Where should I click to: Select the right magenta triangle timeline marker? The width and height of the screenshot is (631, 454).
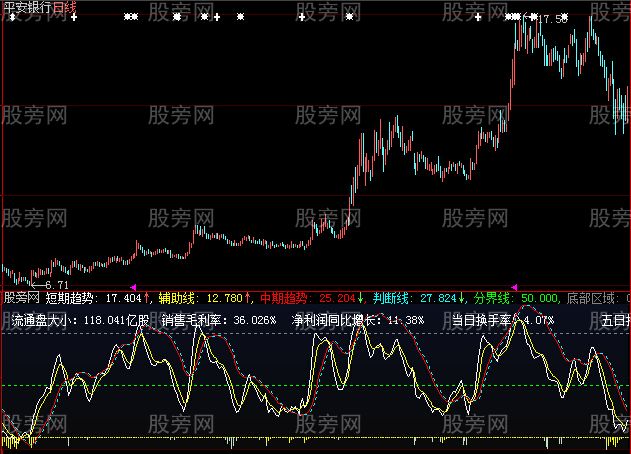pyautogui.click(x=514, y=287)
